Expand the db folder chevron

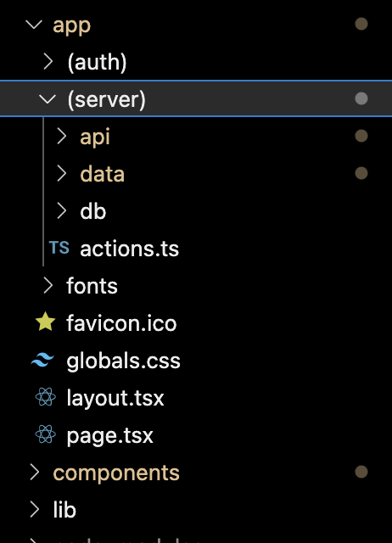(x=61, y=211)
